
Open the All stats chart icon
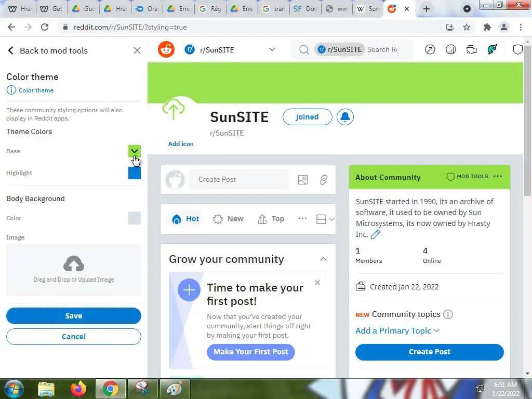point(450,50)
